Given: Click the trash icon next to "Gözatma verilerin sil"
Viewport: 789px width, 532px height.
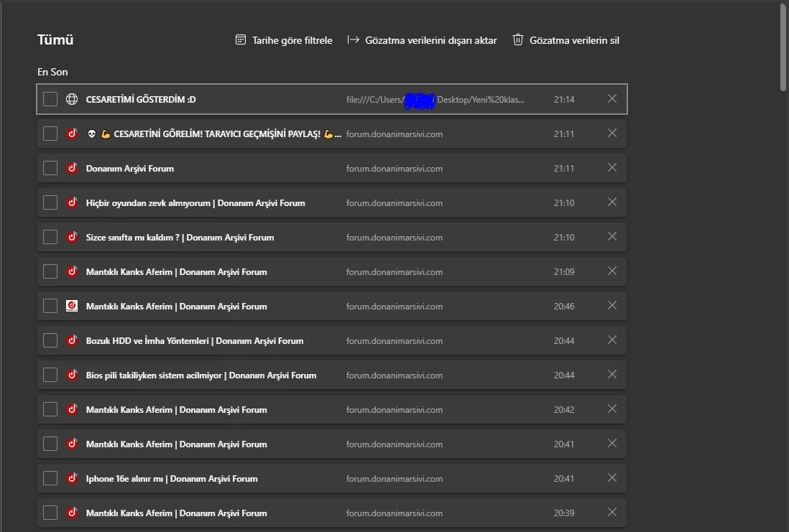Looking at the screenshot, I should [517, 40].
